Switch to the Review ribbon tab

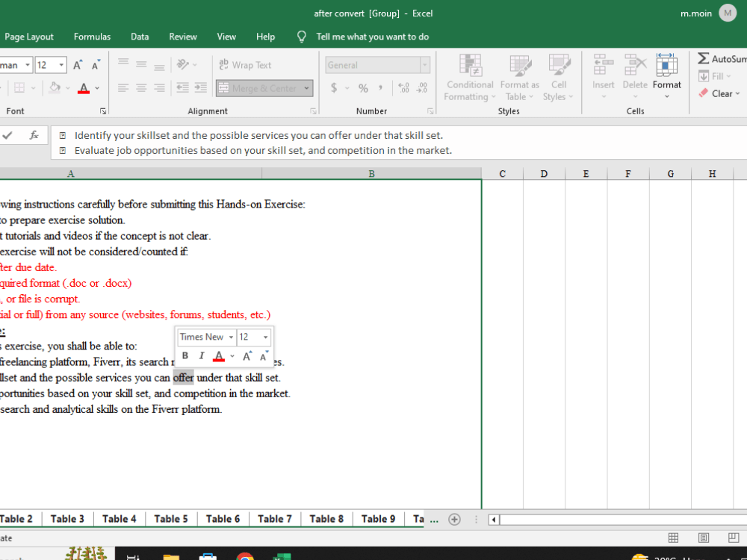[x=182, y=37]
